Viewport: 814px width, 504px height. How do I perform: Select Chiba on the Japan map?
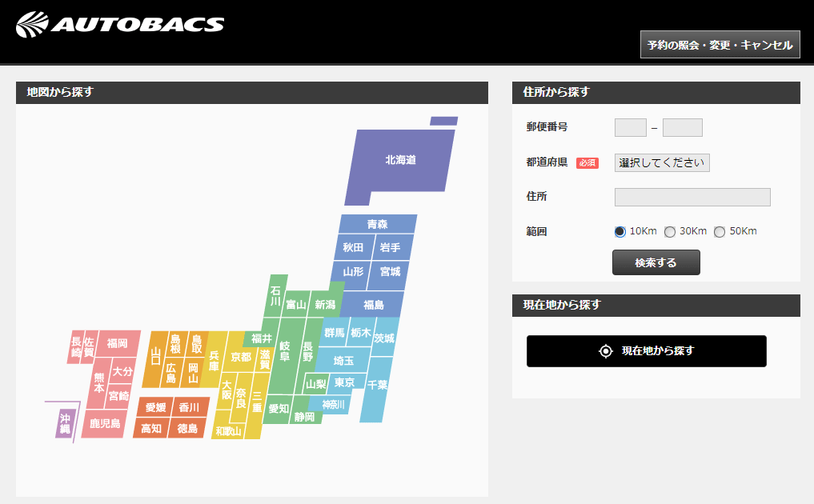[376, 386]
